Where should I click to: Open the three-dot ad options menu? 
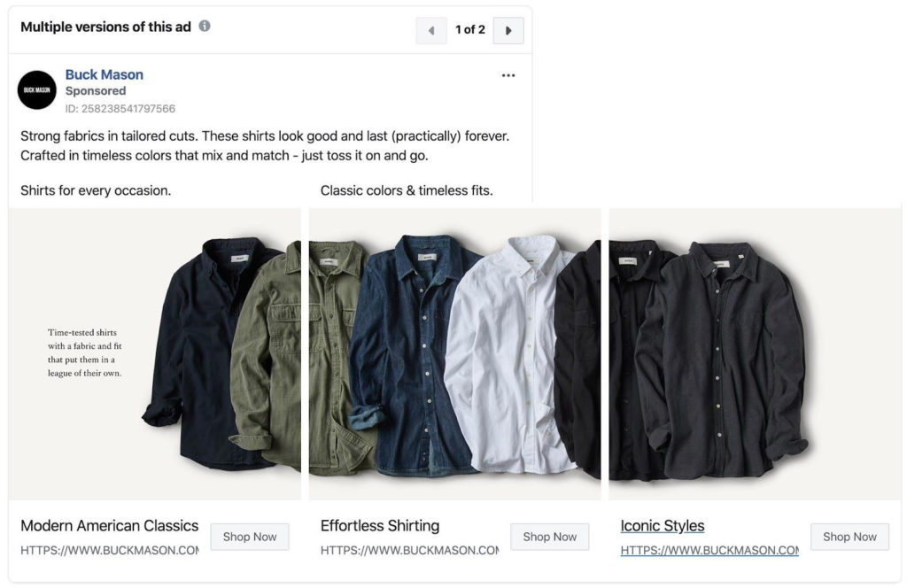508,75
